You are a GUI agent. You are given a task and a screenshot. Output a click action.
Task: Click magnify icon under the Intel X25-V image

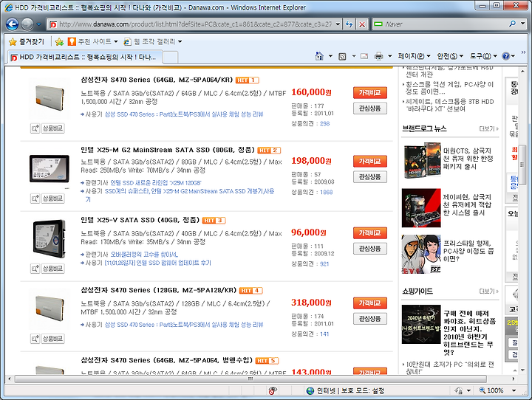[x=35, y=269]
